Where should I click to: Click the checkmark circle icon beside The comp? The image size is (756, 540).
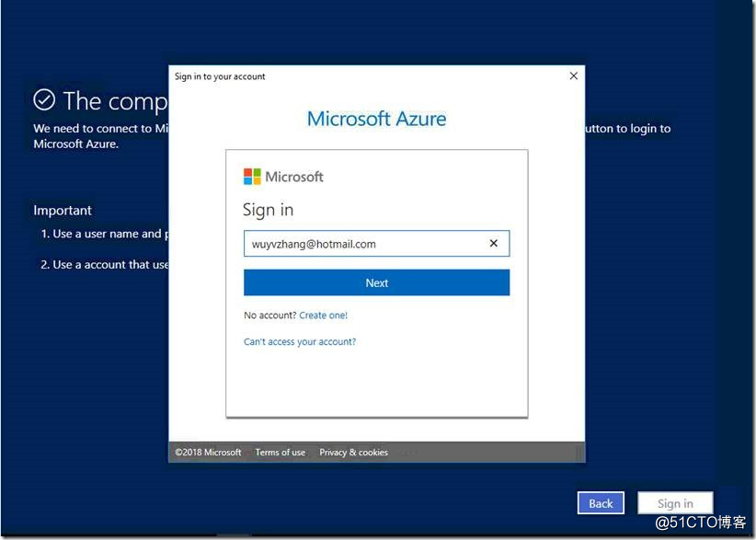tap(44, 99)
